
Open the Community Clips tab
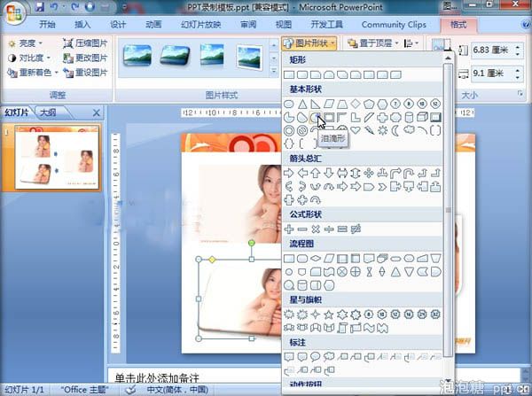[394, 25]
